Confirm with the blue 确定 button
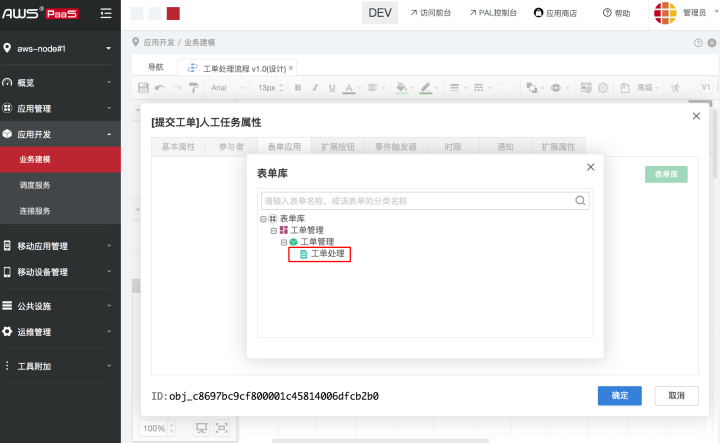Screen dimensions: 720x443 [x=619, y=396]
